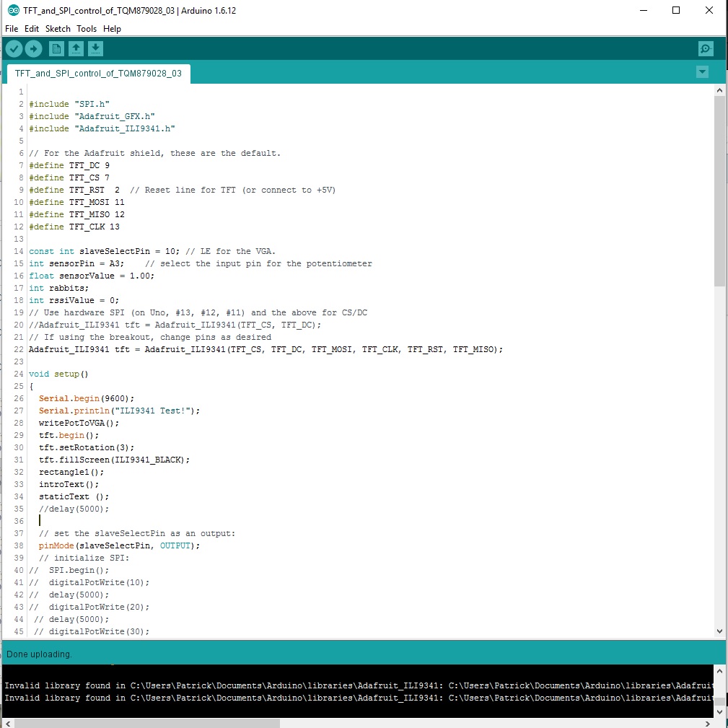Click the Verify (checkmark) toolbar icon
The height and width of the screenshot is (728, 728).
point(14,48)
